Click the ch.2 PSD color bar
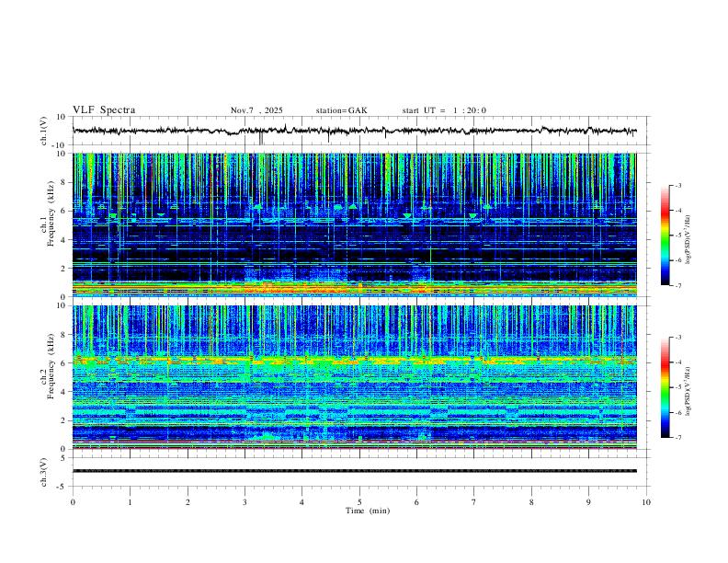 tap(665, 387)
